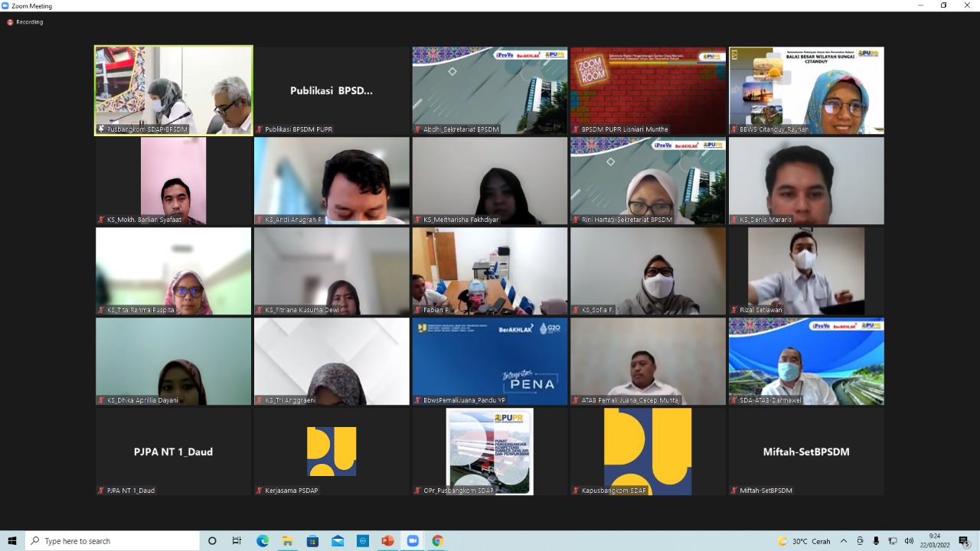
Task: Select OPr_Pusbangkom SDAP participant tile
Action: 490,452
